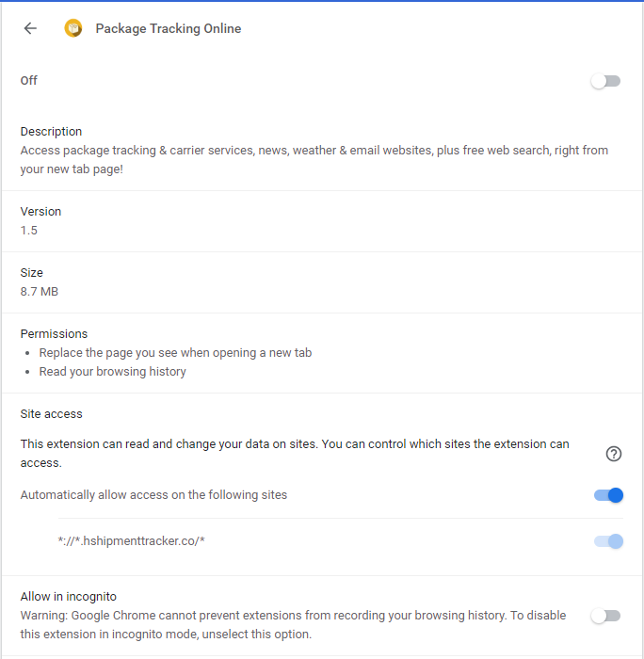Click the *.hshipmenttracker.co site pattern entry
This screenshot has height=659, width=644.
(132, 541)
